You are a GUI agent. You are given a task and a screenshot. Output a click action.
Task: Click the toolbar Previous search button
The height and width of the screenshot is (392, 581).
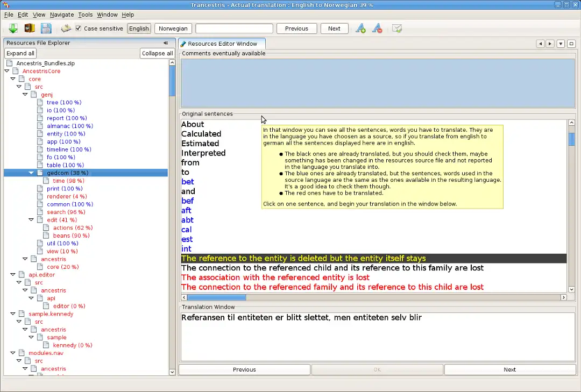296,28
